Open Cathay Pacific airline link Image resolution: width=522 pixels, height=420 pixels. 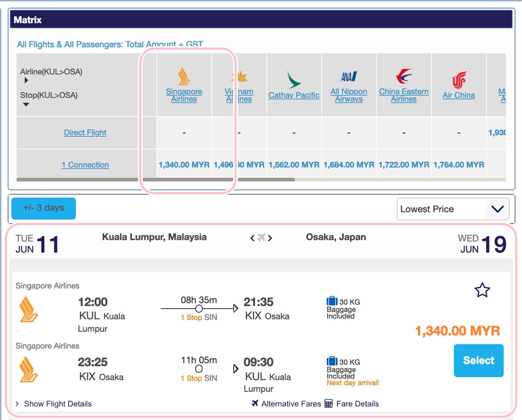pos(294,95)
